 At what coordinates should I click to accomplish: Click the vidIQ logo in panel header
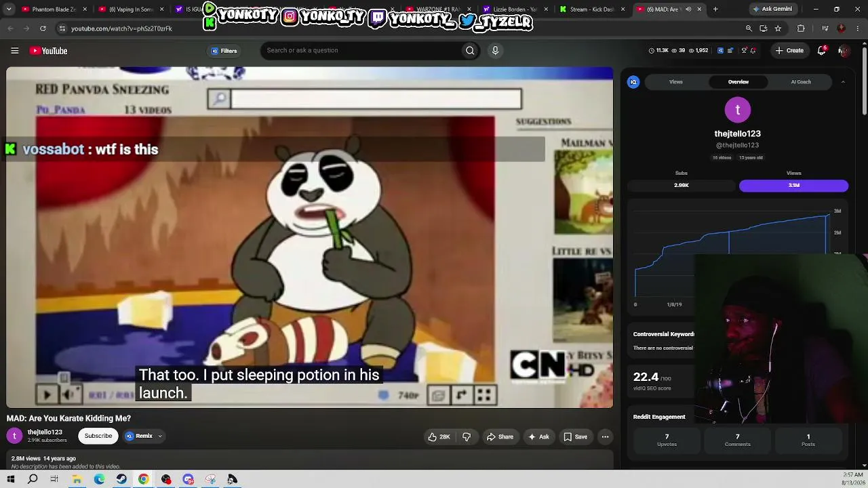(x=633, y=82)
